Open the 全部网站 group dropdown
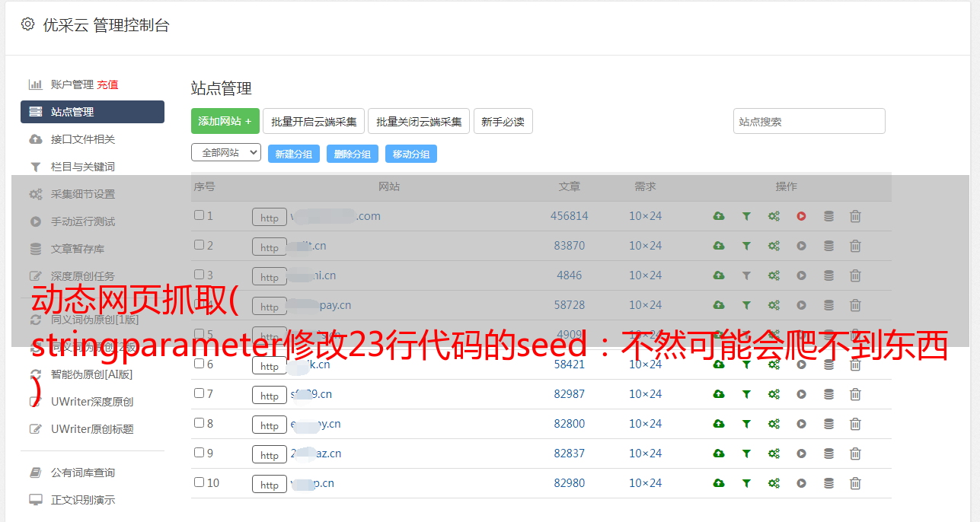 pyautogui.click(x=226, y=153)
